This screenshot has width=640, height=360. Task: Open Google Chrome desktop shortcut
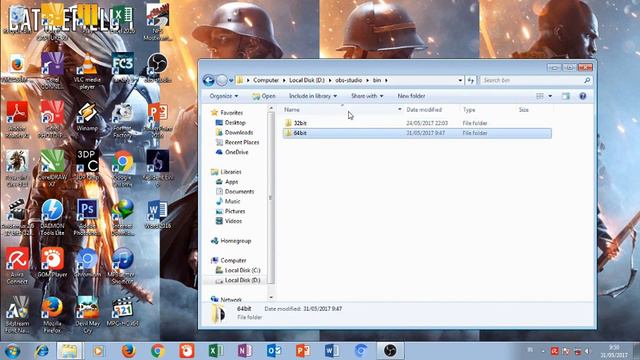click(x=122, y=168)
